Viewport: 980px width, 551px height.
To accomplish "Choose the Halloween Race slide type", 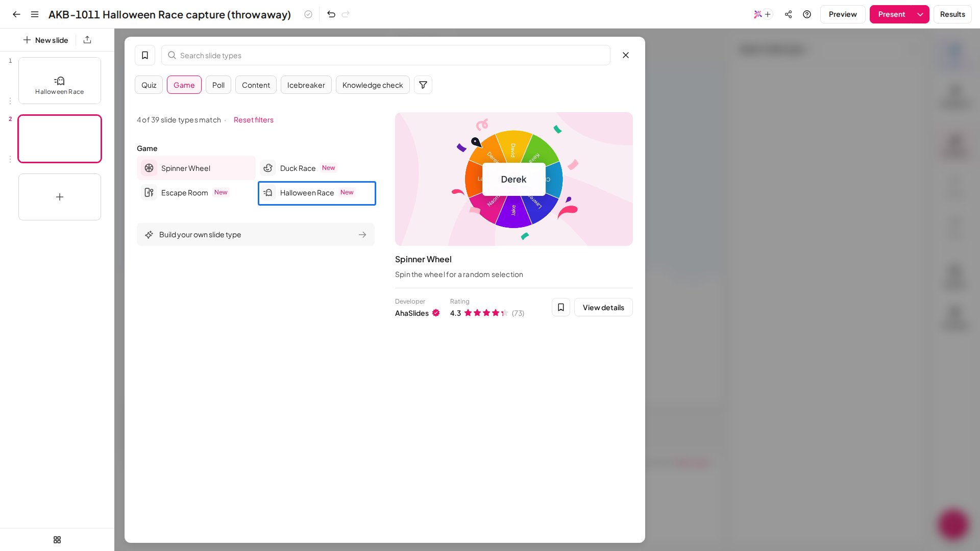I will pos(317,193).
